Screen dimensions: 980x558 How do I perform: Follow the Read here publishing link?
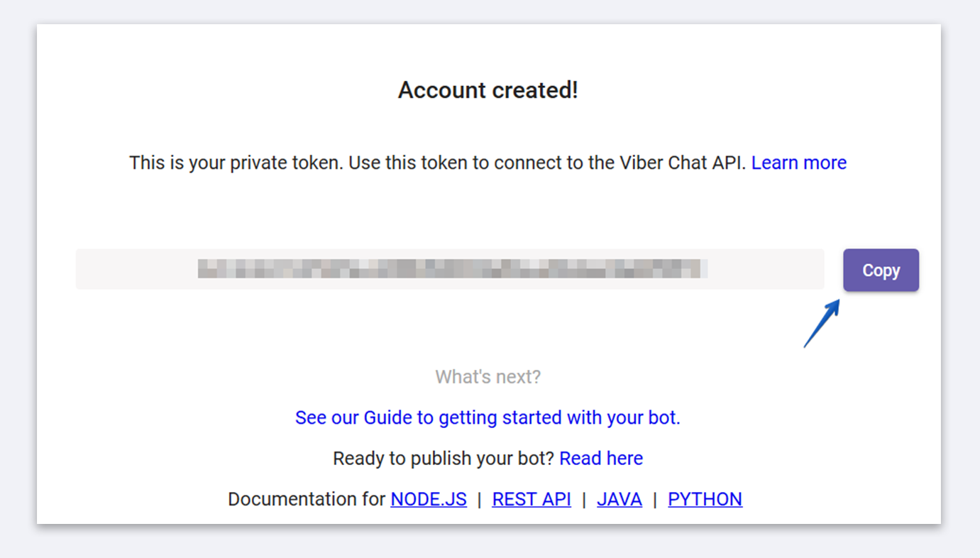click(601, 459)
